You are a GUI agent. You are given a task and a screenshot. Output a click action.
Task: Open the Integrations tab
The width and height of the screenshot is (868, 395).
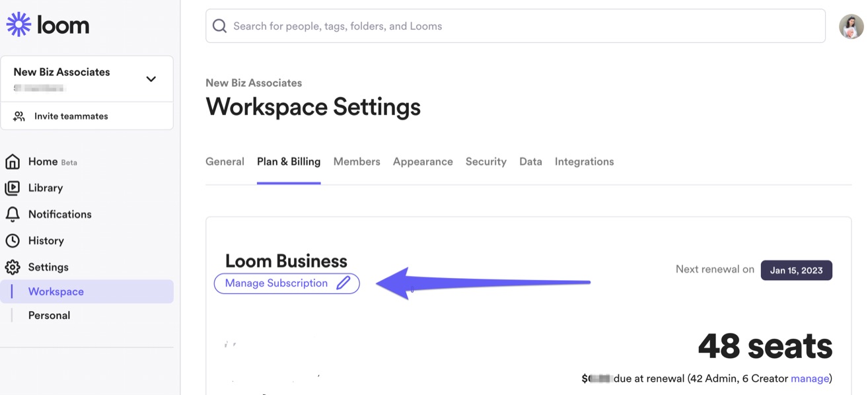[x=584, y=162]
